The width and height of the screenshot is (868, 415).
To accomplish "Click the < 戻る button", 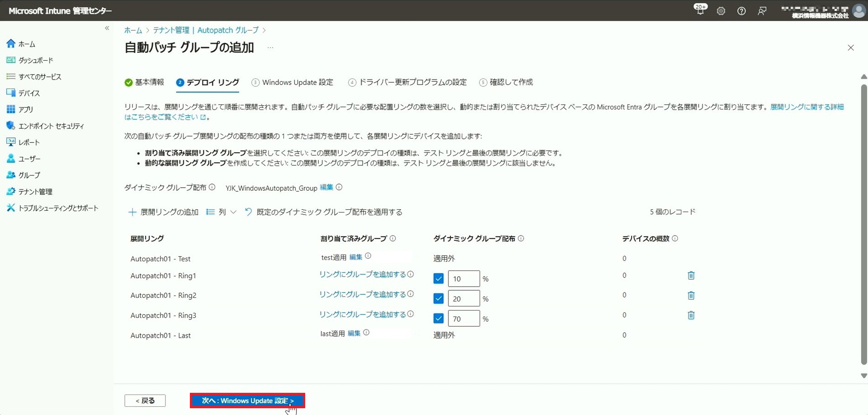I will click(145, 401).
